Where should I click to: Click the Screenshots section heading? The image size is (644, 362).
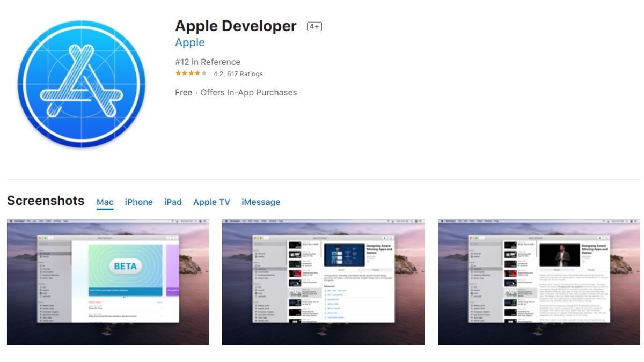[46, 201]
